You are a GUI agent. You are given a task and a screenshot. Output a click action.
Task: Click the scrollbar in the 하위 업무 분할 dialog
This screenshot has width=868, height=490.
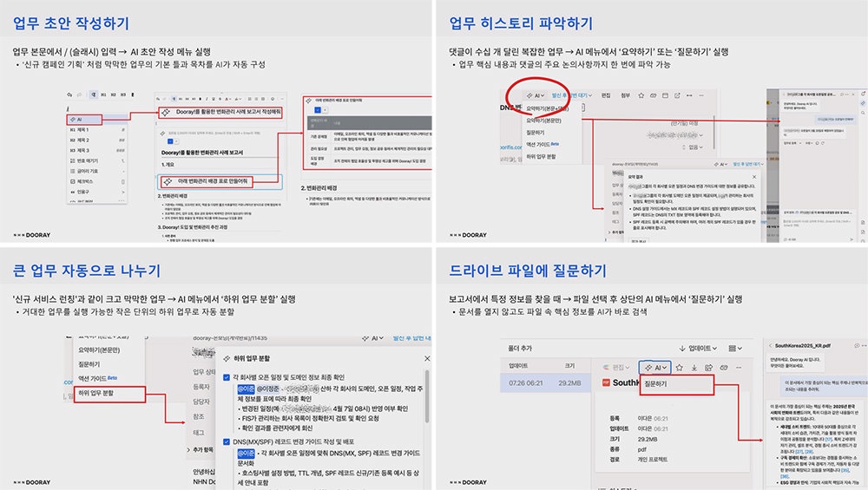[x=427, y=396]
